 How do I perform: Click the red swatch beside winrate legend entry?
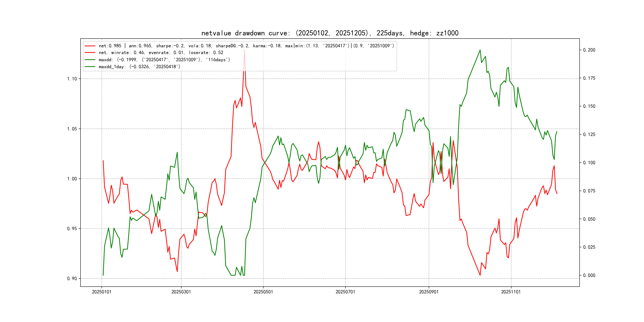[90, 53]
